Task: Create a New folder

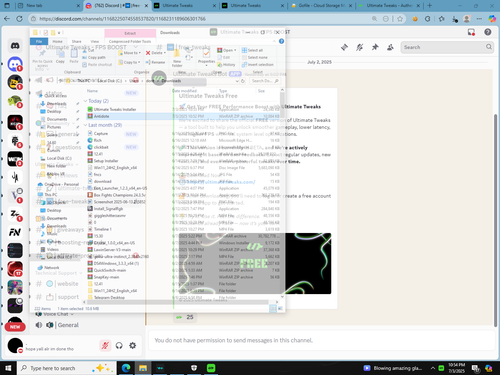Action: pos(177,57)
